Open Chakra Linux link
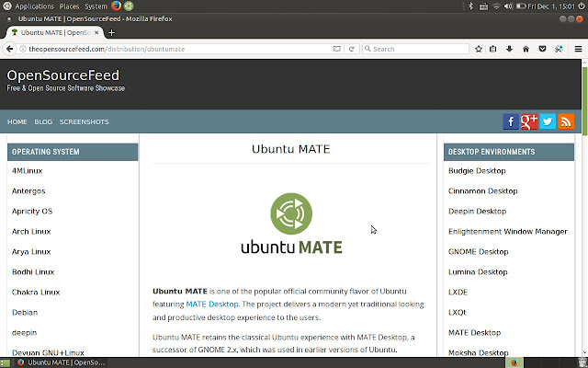The height and width of the screenshot is (368, 588). [x=36, y=293]
